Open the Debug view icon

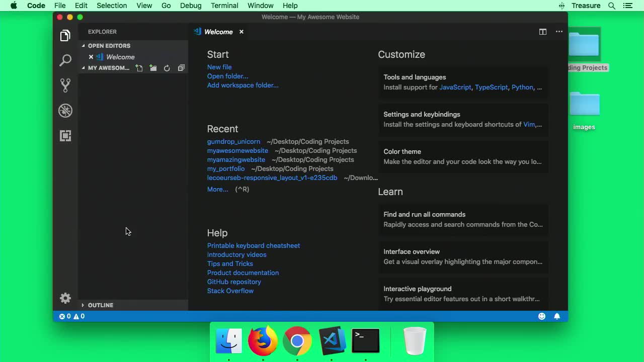point(65,111)
